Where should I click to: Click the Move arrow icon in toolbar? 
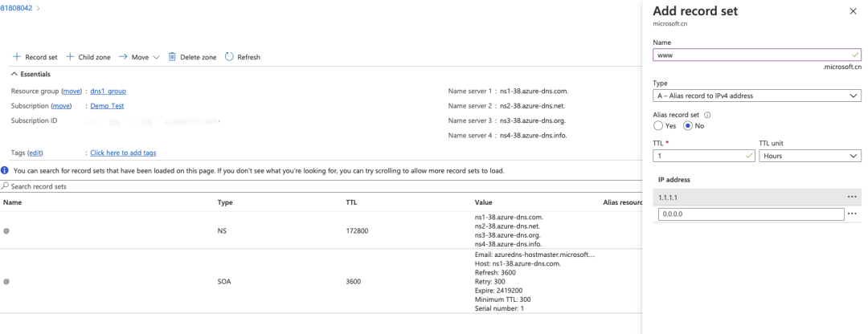[x=123, y=57]
